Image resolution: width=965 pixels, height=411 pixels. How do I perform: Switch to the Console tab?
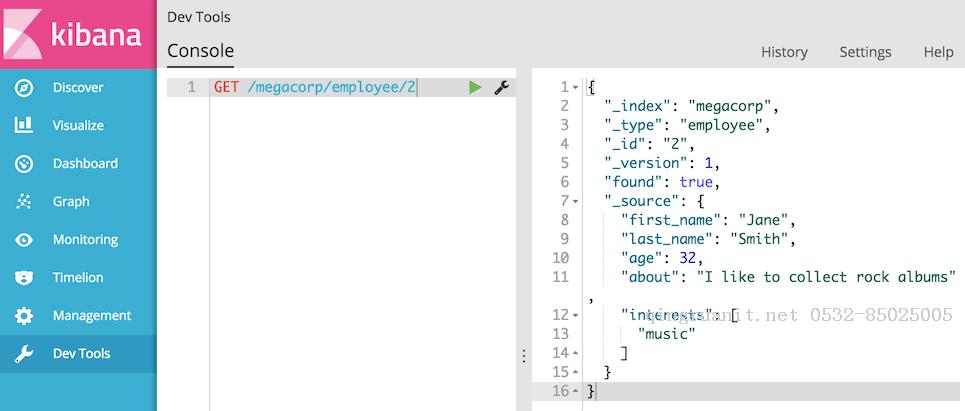click(x=201, y=51)
